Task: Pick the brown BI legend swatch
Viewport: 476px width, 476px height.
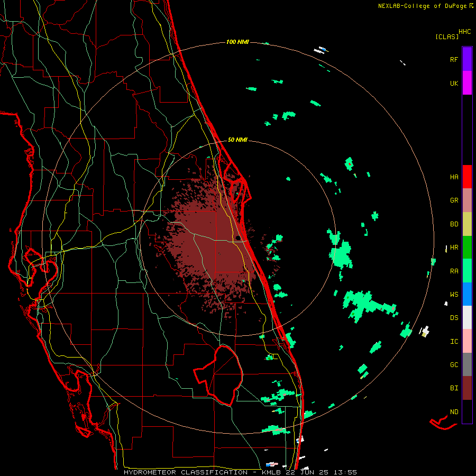Action: coord(467,388)
